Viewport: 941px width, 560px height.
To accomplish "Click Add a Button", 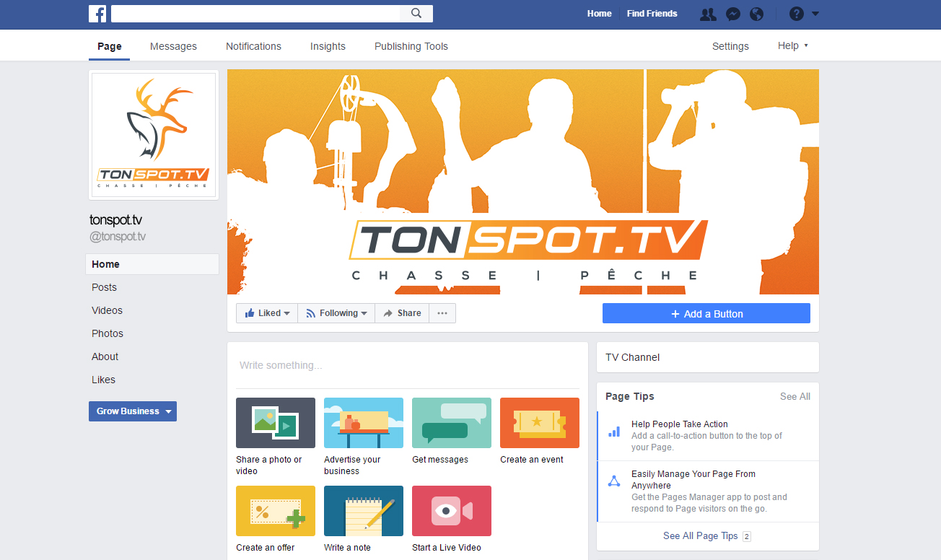I will 706,312.
